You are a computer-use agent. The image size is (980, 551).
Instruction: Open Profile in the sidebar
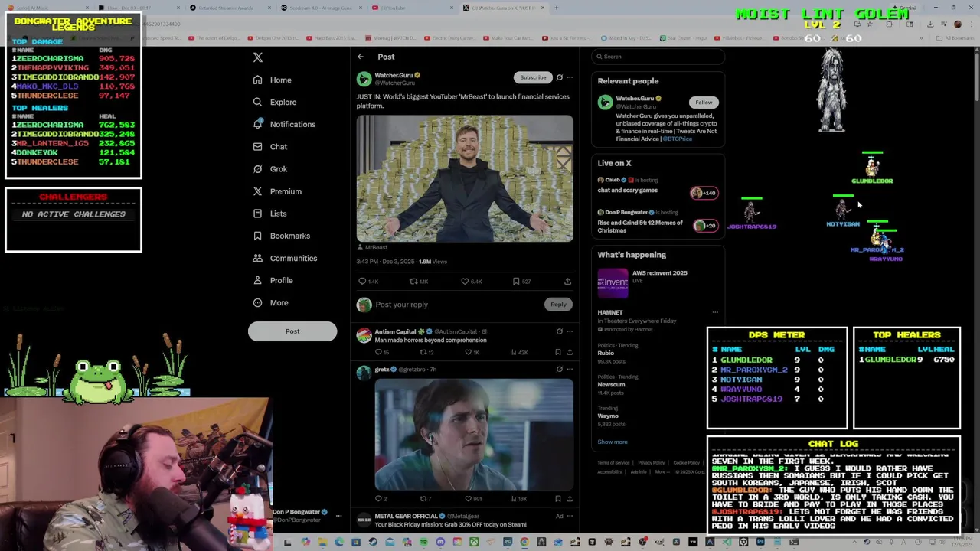[x=273, y=280]
